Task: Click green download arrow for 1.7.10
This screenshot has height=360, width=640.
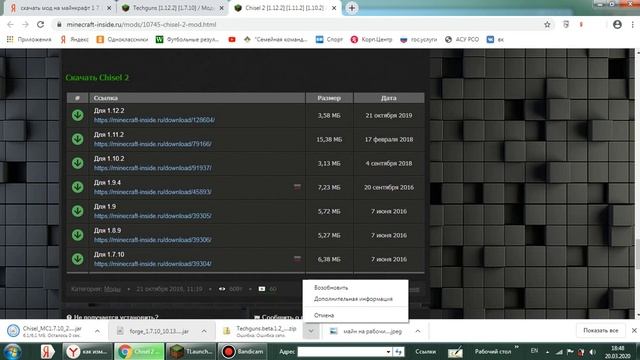Action: point(78,259)
